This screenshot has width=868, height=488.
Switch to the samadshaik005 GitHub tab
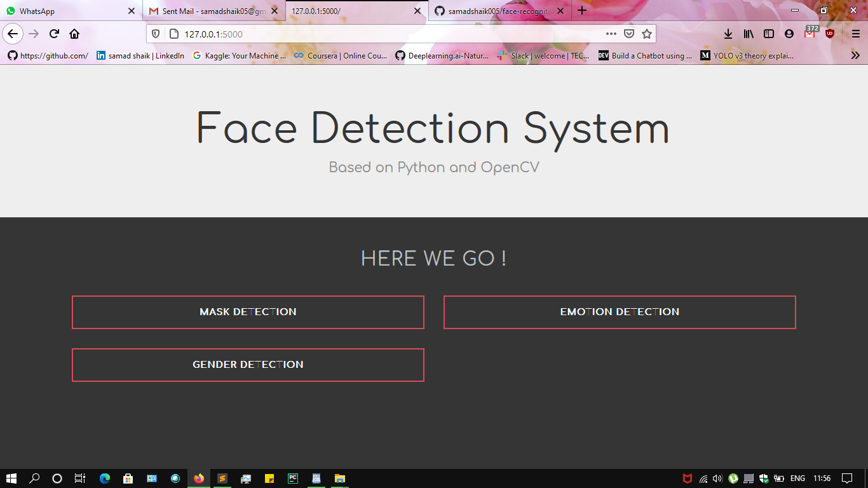499,11
